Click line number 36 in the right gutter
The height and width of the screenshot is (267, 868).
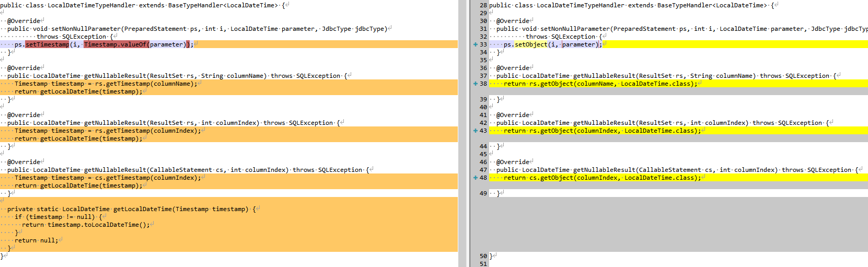pyautogui.click(x=483, y=68)
